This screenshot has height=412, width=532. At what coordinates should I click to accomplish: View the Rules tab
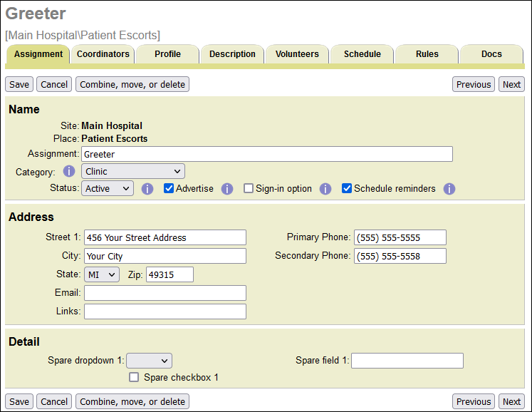427,54
